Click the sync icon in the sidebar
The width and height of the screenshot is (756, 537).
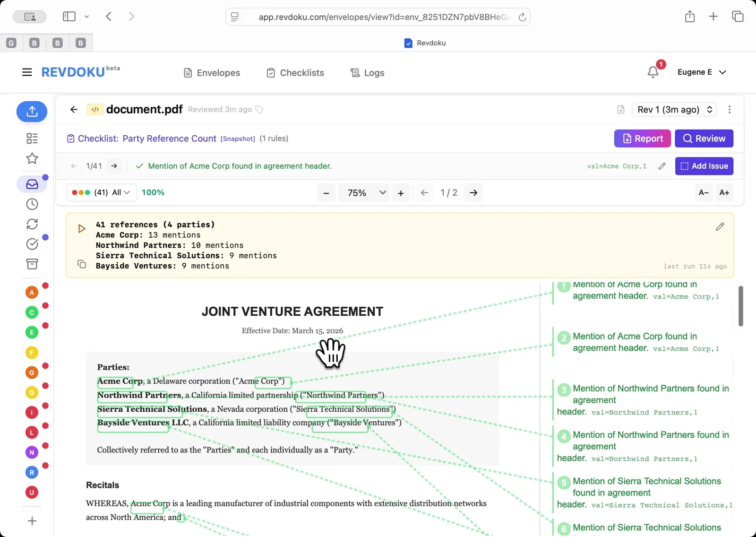tap(32, 224)
